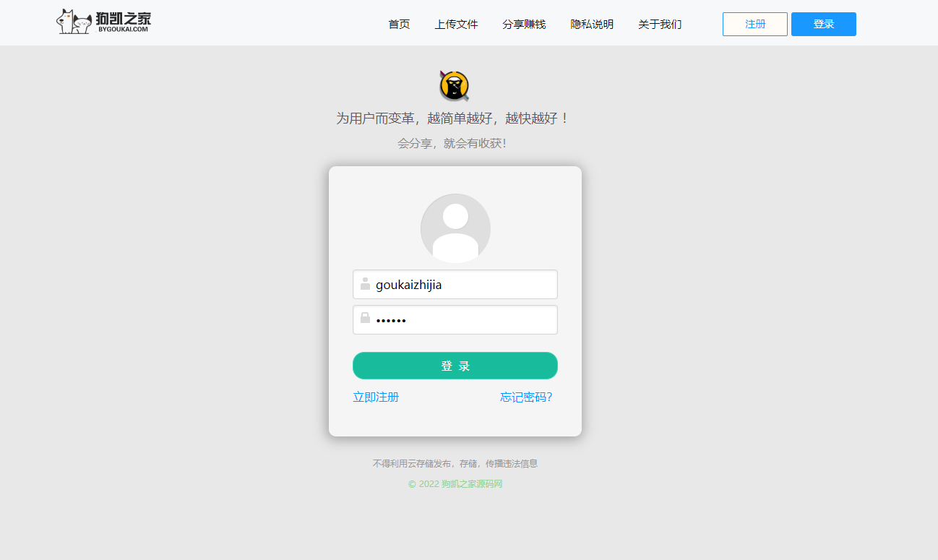Click the outlined 注册 button in the header
The image size is (938, 560).
755,24
